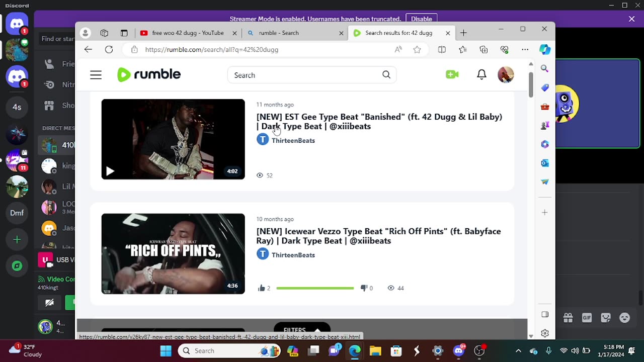Open Discord GIF picker
This screenshot has width=644, height=362.
tap(587, 318)
